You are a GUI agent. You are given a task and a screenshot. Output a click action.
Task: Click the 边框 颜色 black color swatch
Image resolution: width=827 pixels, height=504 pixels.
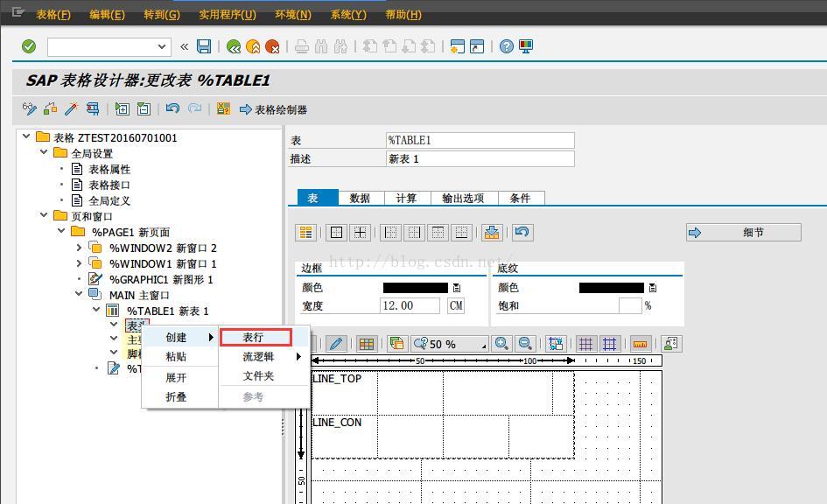416,288
